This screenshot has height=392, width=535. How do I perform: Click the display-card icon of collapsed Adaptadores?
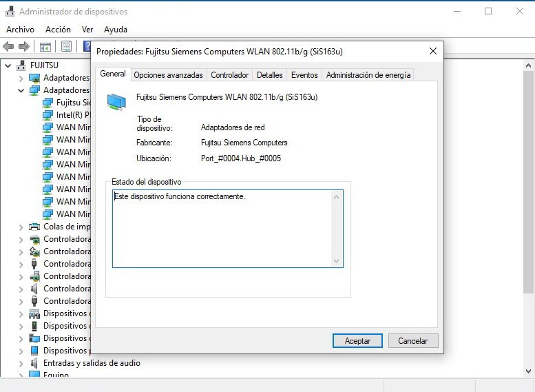click(34, 79)
